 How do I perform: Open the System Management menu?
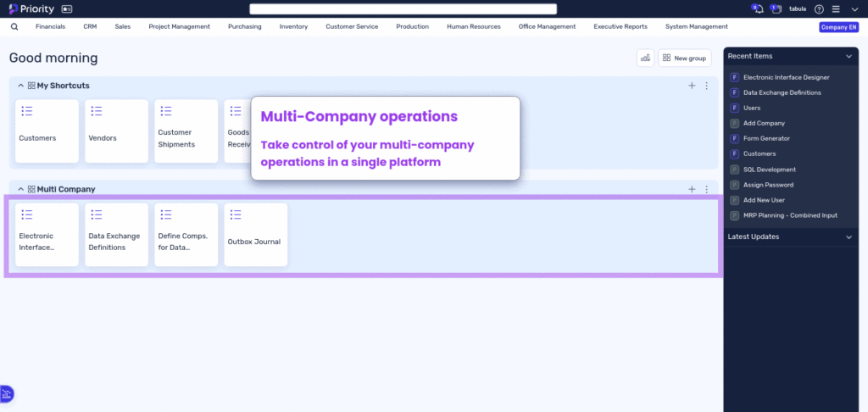tap(697, 26)
